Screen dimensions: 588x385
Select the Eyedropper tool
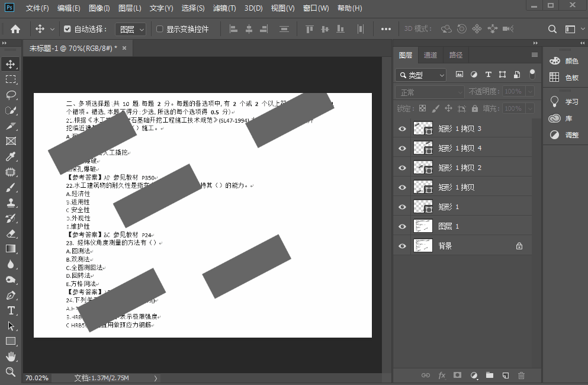click(x=11, y=157)
